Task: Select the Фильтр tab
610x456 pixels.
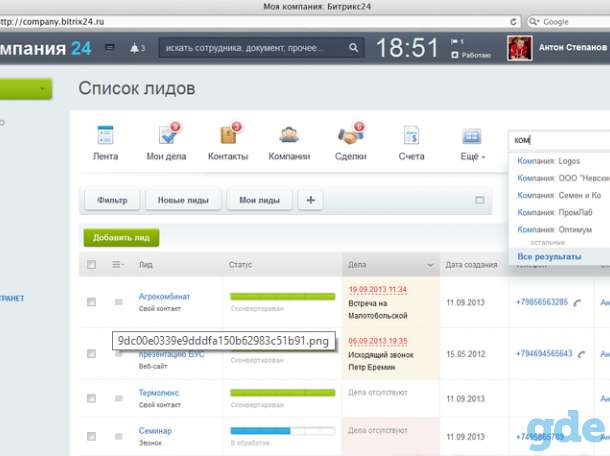Action: tap(112, 200)
